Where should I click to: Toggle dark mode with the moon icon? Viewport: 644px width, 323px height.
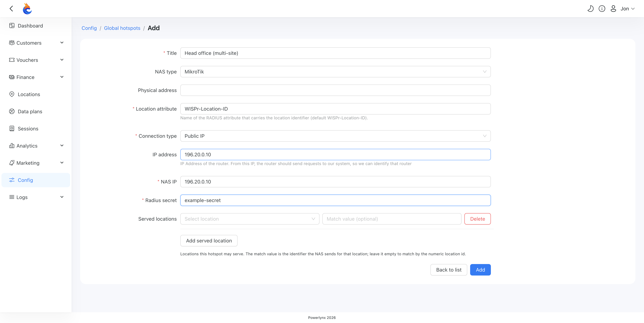(591, 9)
